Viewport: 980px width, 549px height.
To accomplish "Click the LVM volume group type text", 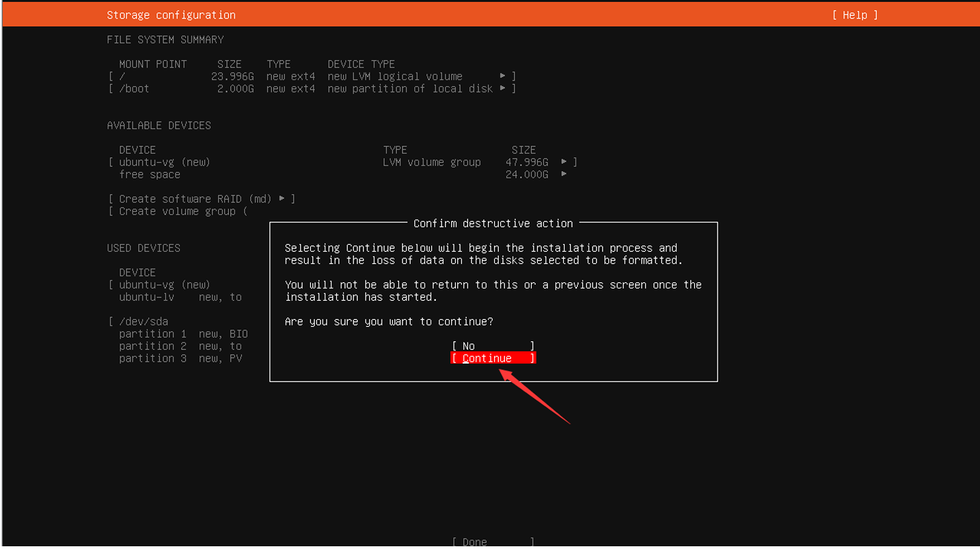I will tap(432, 163).
